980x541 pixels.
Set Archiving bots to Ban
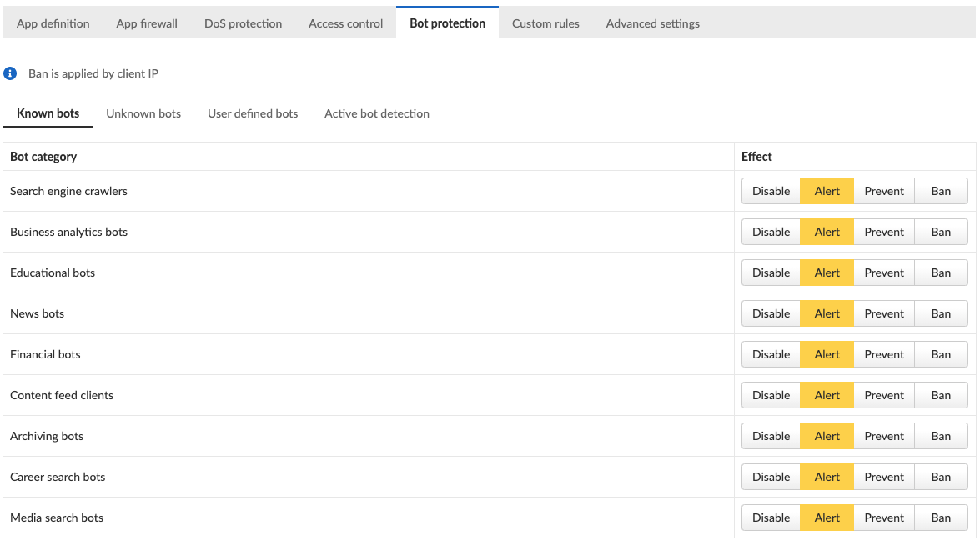coord(941,436)
